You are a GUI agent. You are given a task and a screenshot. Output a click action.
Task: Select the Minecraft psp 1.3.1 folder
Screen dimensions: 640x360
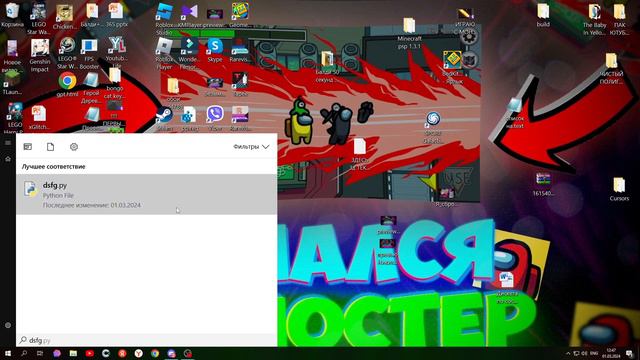[x=409, y=33]
